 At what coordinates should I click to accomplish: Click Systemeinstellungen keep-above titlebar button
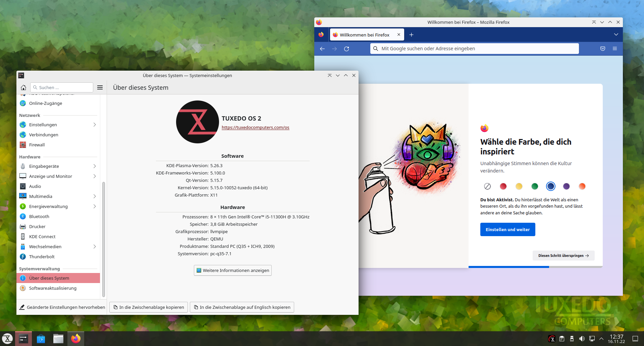(x=330, y=75)
